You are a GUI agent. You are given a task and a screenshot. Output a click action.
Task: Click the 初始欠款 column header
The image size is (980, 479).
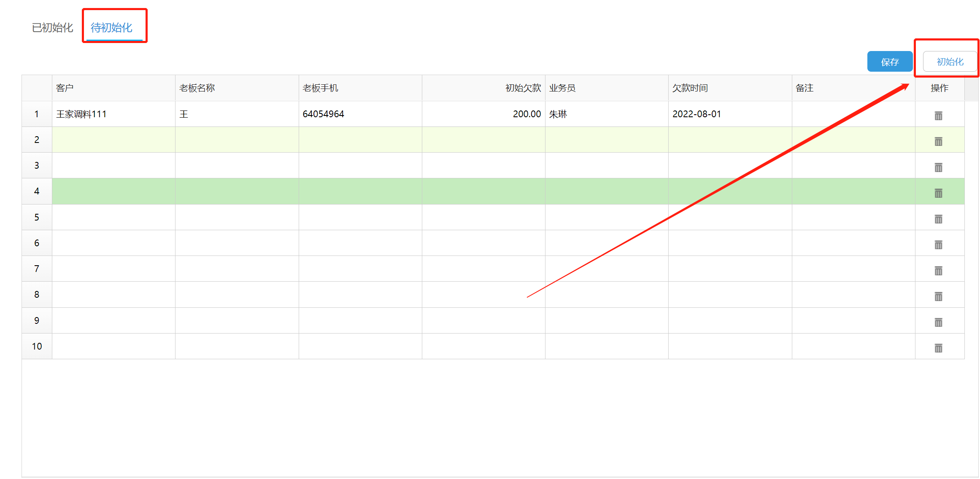pos(483,88)
